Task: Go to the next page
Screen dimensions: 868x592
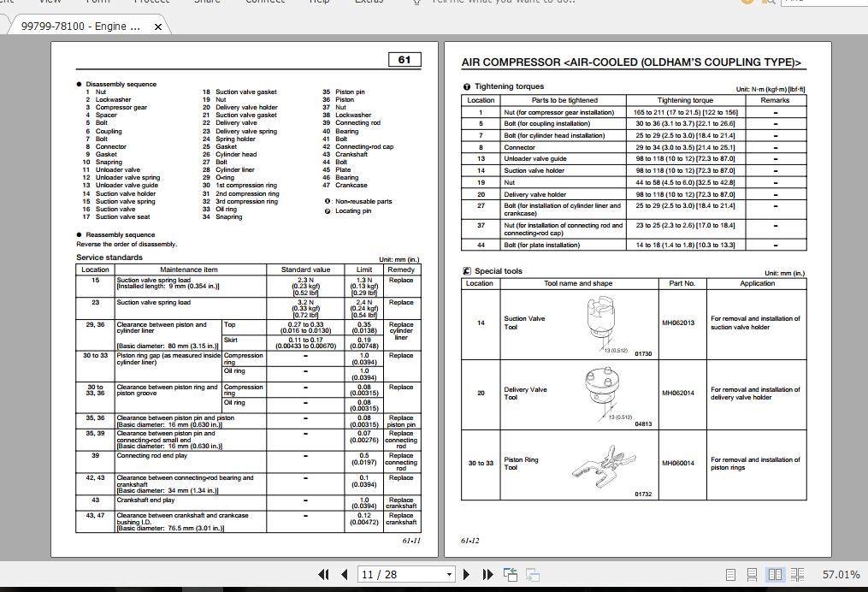Action: (466, 574)
